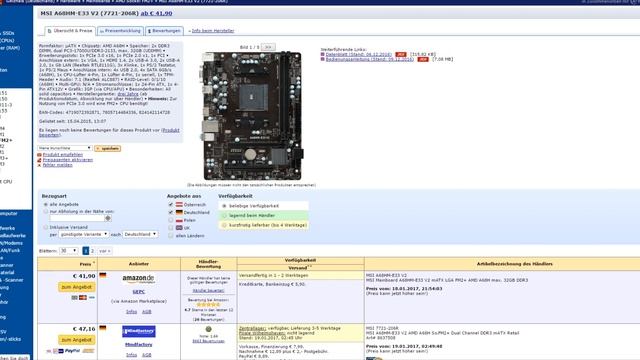This screenshot has height=360, width=640.
Task: Click the PDF icon beside Datenblatt
Action: tap(401, 54)
